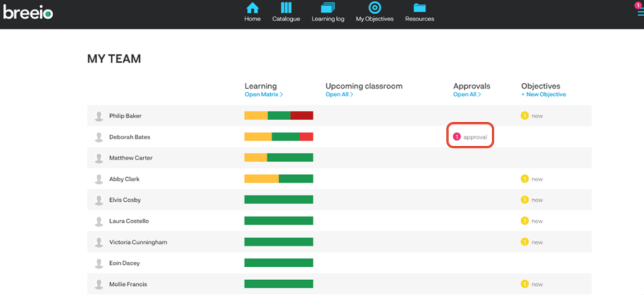This screenshot has width=644, height=295.
Task: Click the breeio logo
Action: [x=28, y=11]
